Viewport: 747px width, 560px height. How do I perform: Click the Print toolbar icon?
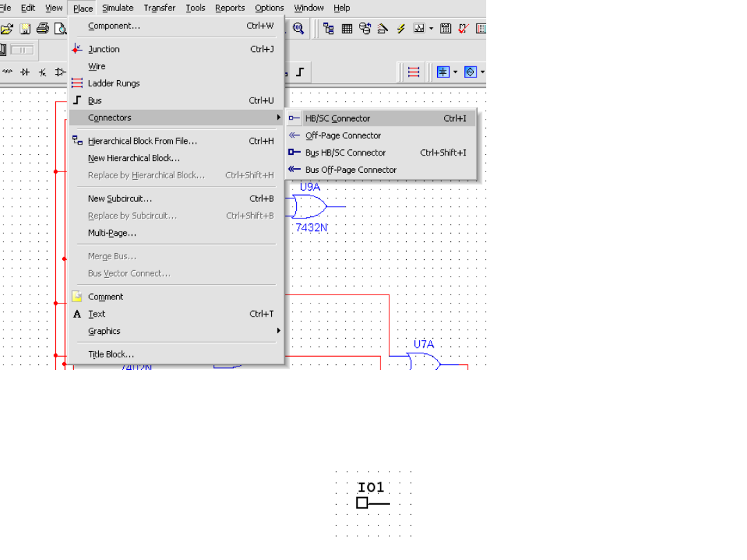(x=43, y=28)
